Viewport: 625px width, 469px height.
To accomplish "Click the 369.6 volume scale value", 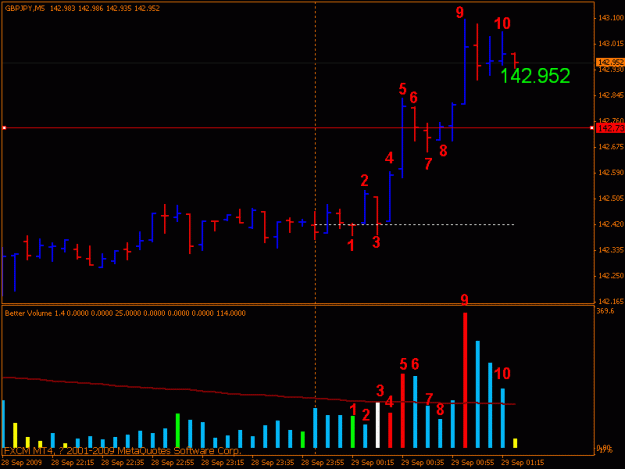I will [605, 311].
